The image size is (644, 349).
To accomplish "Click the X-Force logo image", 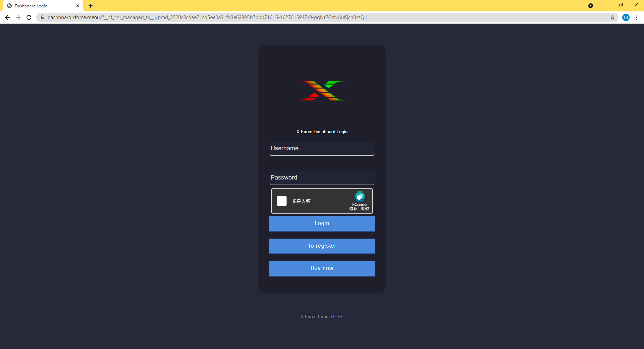I will (322, 91).
